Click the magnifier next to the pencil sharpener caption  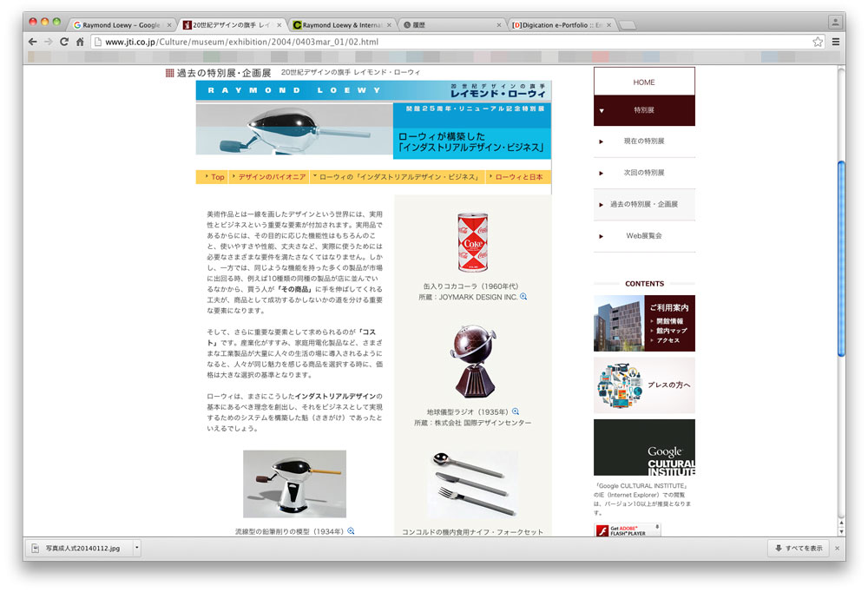point(352,530)
